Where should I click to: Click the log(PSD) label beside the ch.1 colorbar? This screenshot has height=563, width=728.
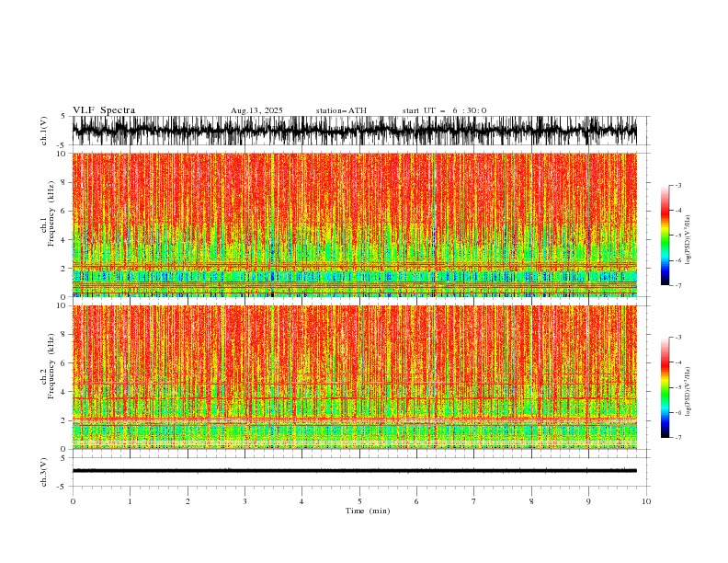[688, 240]
